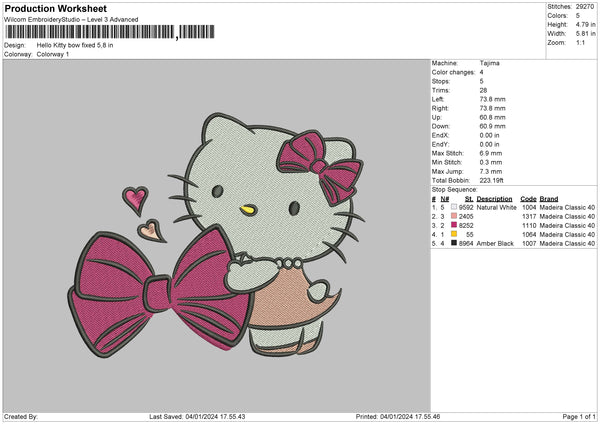Click the barcode under the worksheet title
600x424 pixels.
pyautogui.click(x=89, y=31)
